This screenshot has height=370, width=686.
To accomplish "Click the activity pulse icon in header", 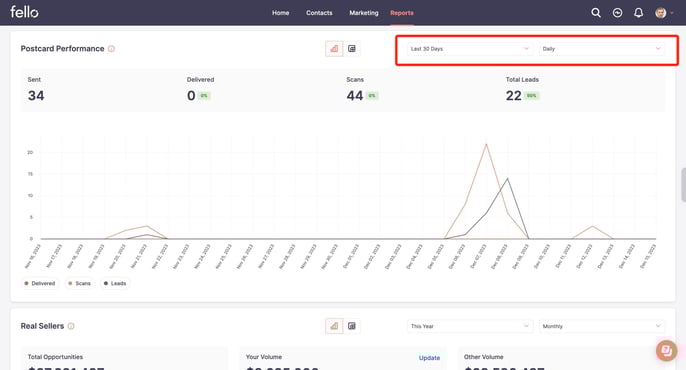I will click(x=617, y=13).
